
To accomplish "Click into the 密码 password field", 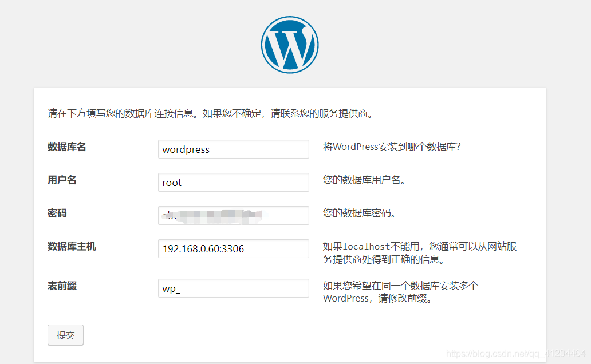I will tap(233, 216).
